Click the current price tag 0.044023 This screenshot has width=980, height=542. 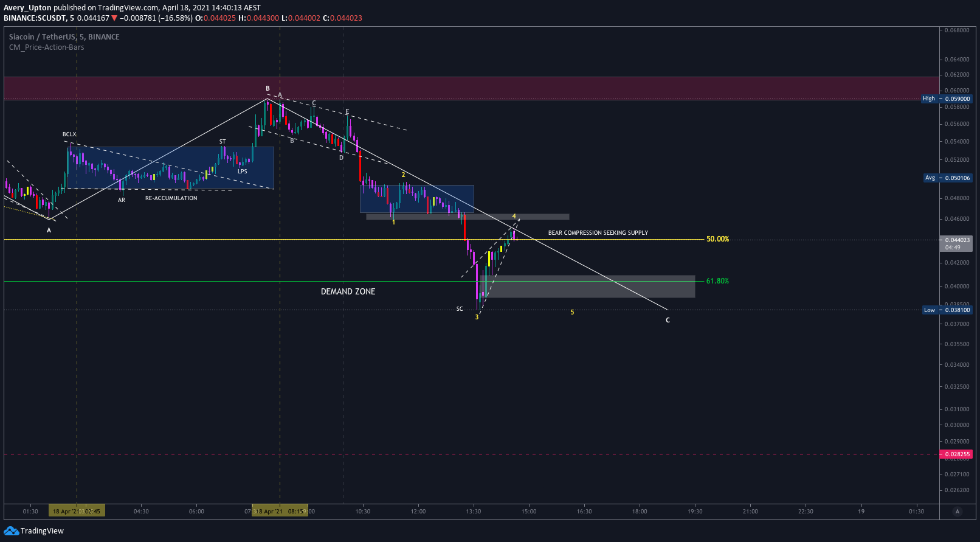(x=957, y=240)
